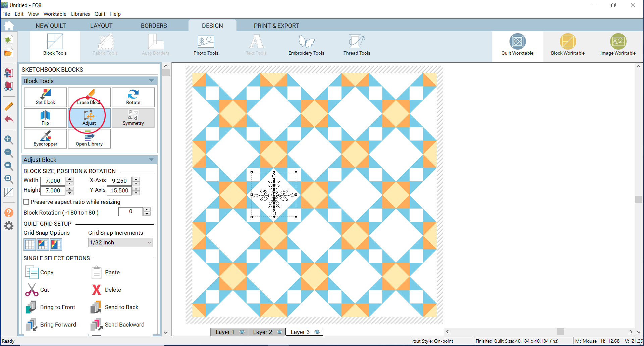Click the Undo arrow in left toolbar
644x346 pixels.
tap(9, 119)
